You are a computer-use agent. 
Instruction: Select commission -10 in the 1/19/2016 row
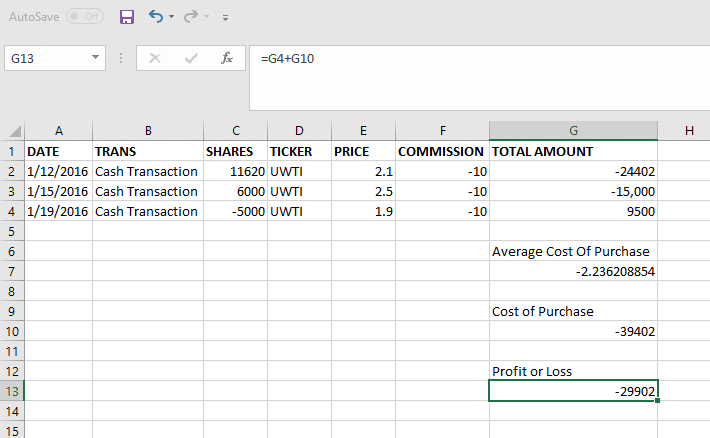pyautogui.click(x=442, y=211)
